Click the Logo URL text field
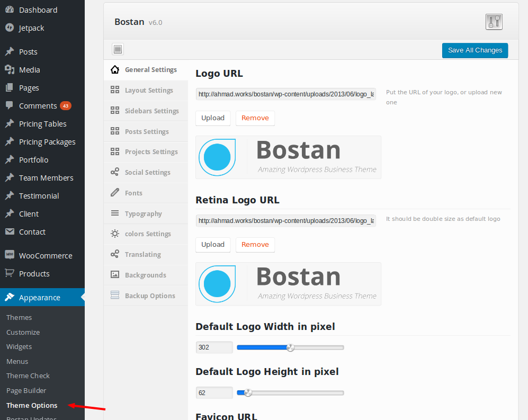This screenshot has height=420, width=528. [286, 94]
